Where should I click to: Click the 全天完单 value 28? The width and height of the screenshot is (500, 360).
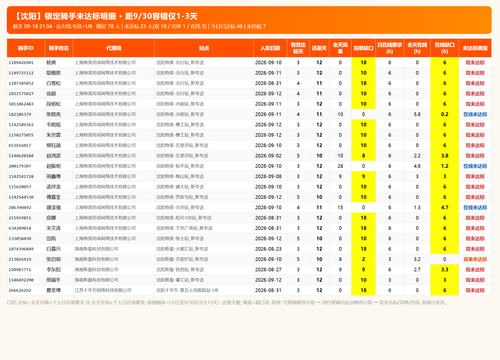340,166
